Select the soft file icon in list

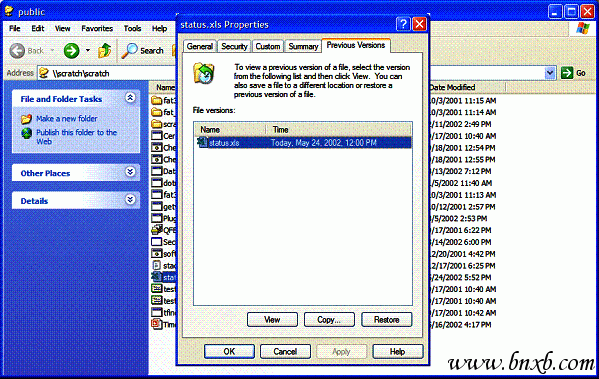(157, 253)
